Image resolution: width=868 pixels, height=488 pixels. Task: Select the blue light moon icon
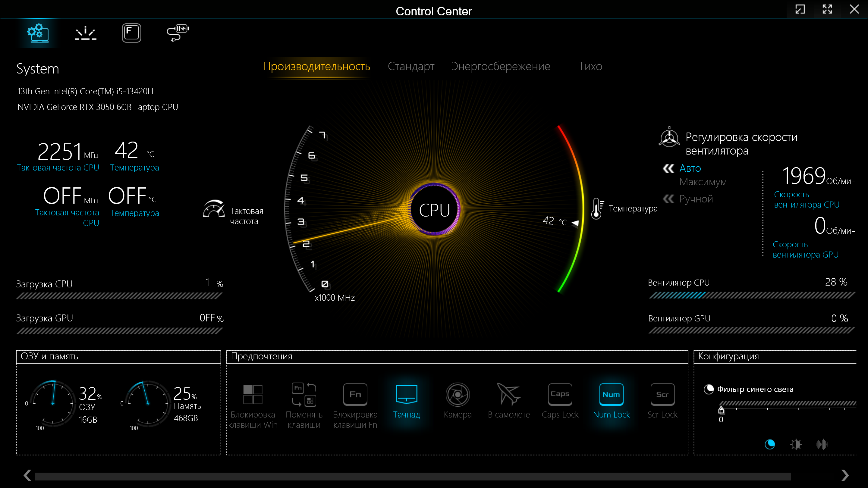click(x=770, y=445)
